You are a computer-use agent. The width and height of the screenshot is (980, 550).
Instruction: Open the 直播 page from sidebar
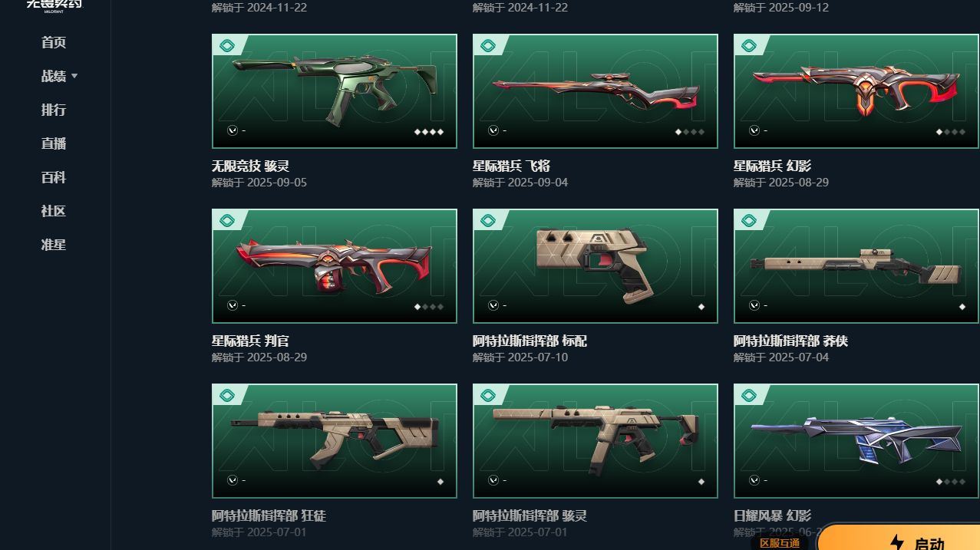coord(54,143)
